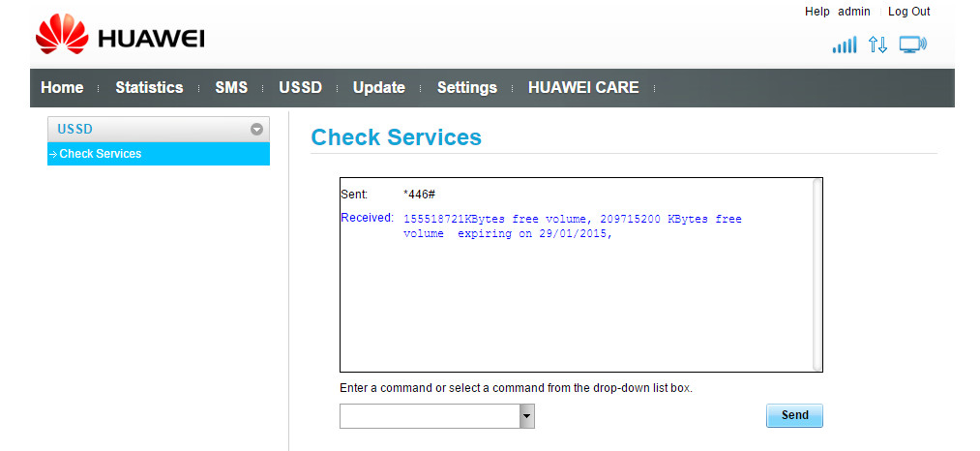Navigate to Settings in the menu bar
Screen dimensions: 980x451
466,88
